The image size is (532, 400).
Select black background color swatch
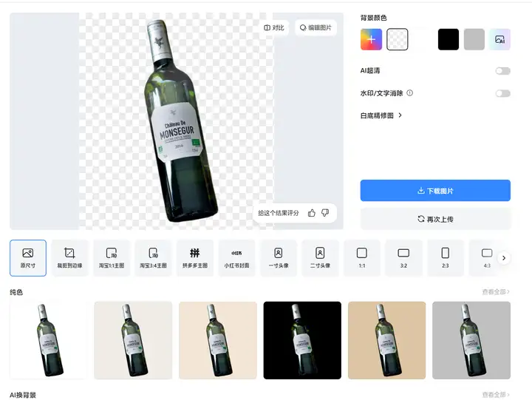point(449,39)
